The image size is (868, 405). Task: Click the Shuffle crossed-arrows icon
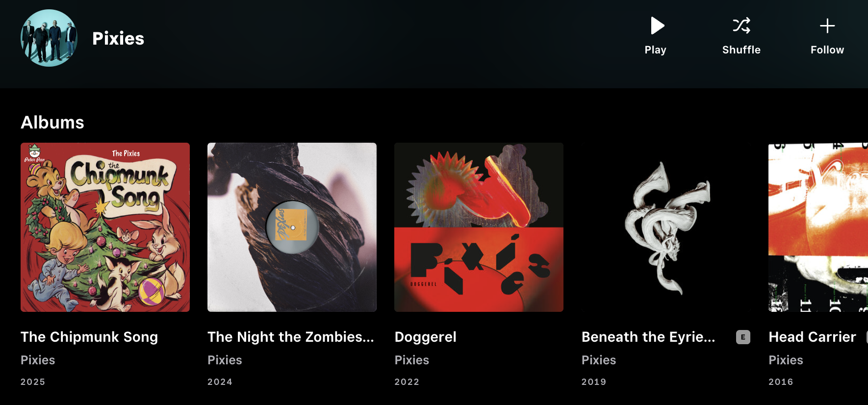click(741, 25)
